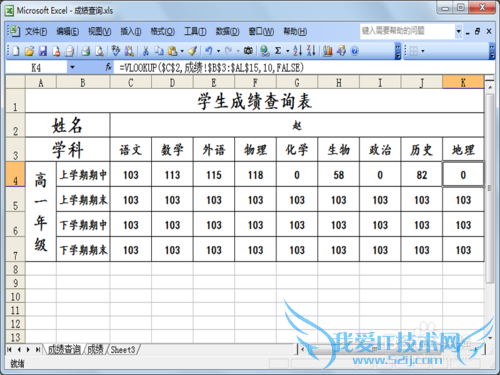Expand Standard toolbar options chevron

click(398, 51)
